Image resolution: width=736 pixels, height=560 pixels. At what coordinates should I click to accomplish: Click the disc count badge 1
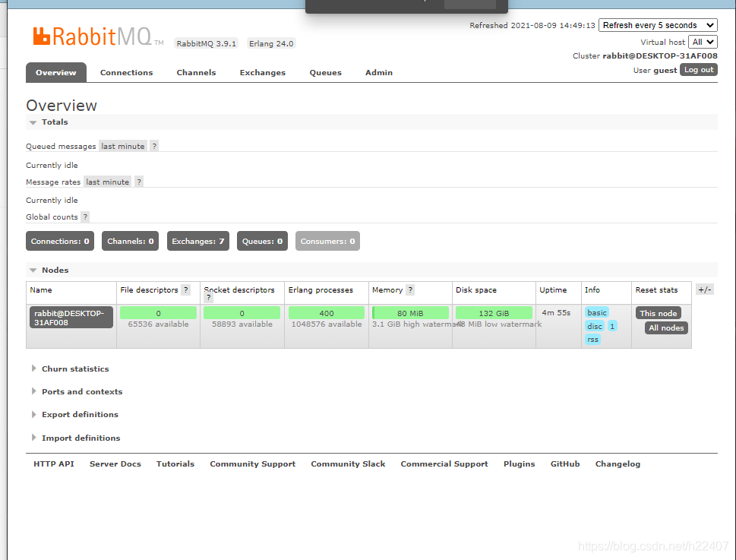(612, 326)
